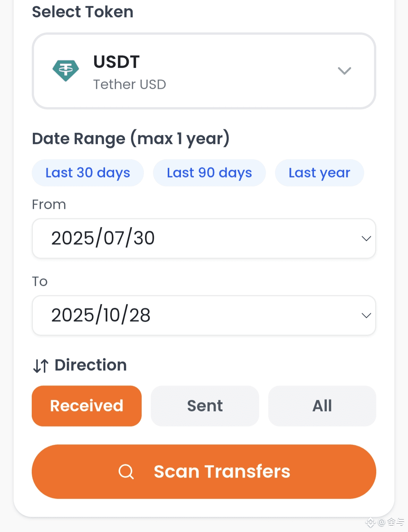The image size is (408, 532).
Task: Open the To date dropdown arrow
Action: click(x=366, y=315)
